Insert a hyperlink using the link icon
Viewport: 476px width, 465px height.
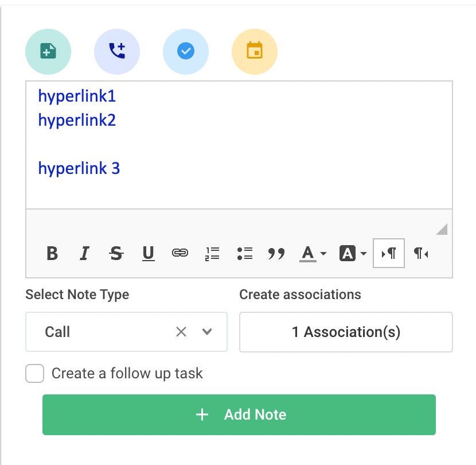(x=180, y=253)
